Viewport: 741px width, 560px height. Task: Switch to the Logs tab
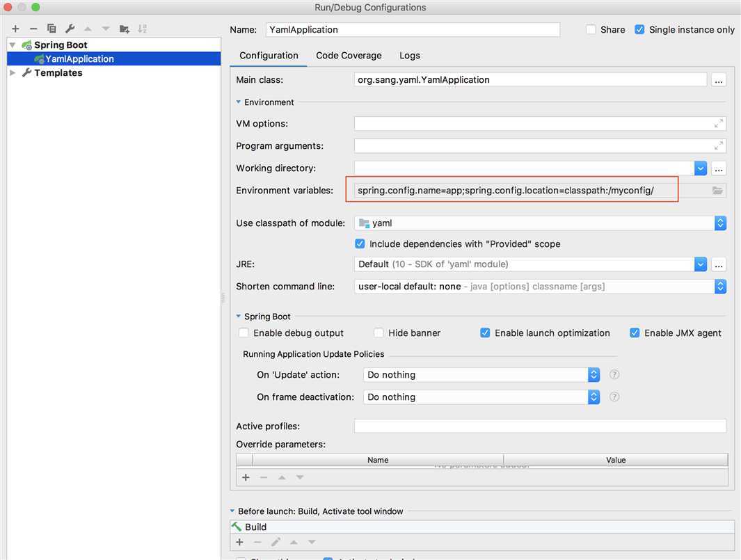[410, 56]
